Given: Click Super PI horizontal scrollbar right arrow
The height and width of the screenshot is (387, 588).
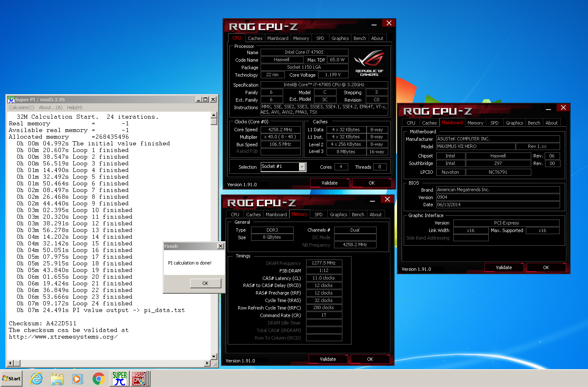Looking at the screenshot, I should (207, 363).
